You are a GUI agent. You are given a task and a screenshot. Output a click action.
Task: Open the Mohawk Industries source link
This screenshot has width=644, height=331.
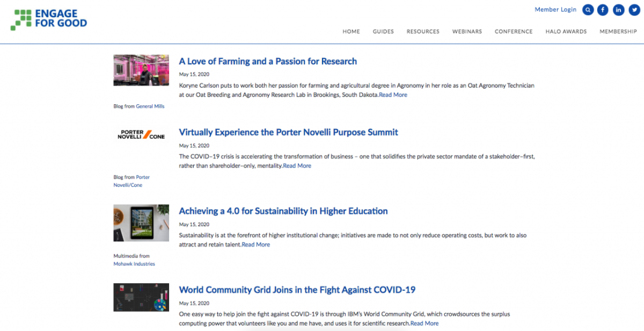click(x=134, y=264)
